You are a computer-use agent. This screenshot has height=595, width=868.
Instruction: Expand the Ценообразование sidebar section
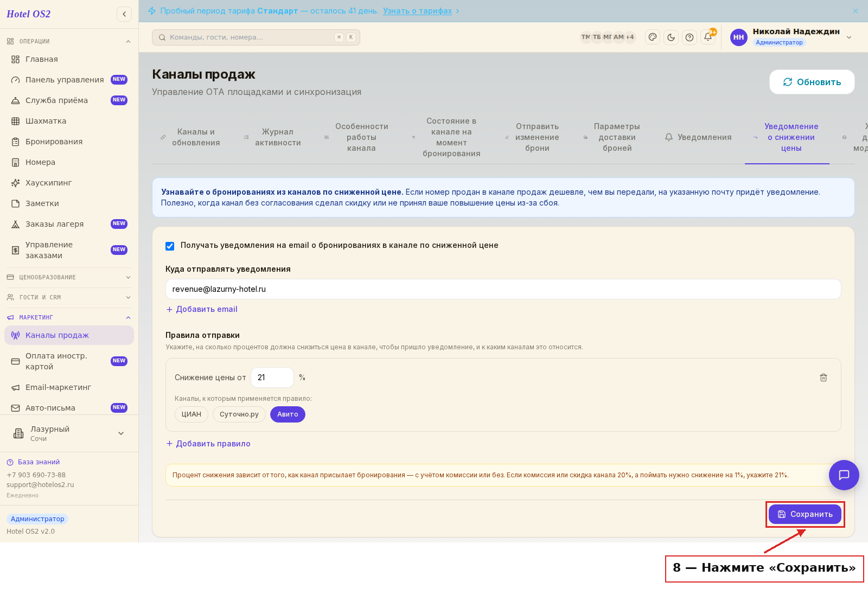tap(69, 277)
